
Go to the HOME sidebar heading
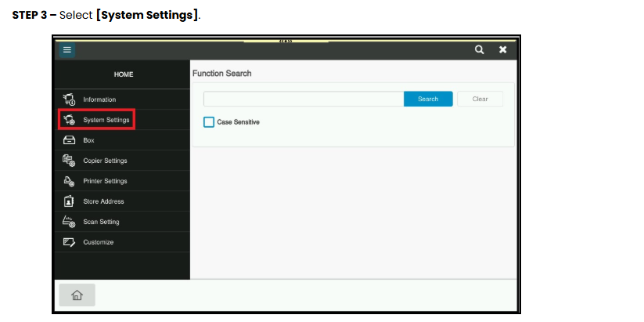[124, 74]
